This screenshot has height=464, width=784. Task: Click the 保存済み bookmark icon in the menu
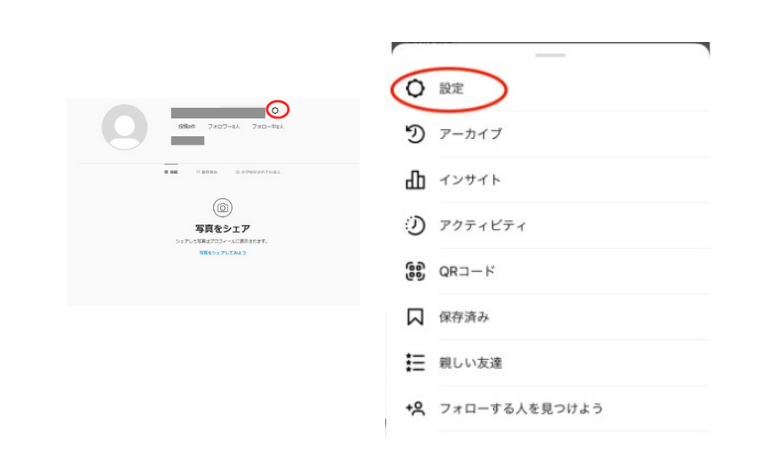[415, 317]
